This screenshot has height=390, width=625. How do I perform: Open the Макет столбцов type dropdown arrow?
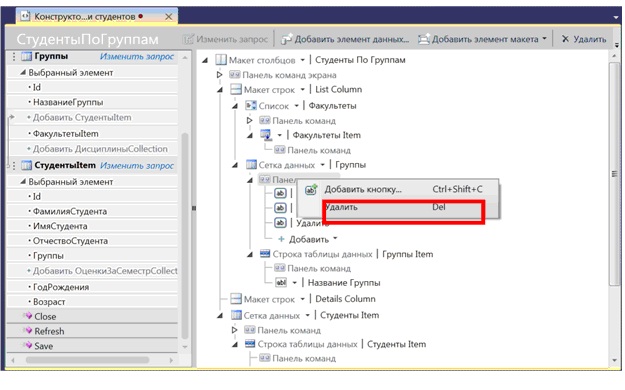[x=303, y=60]
